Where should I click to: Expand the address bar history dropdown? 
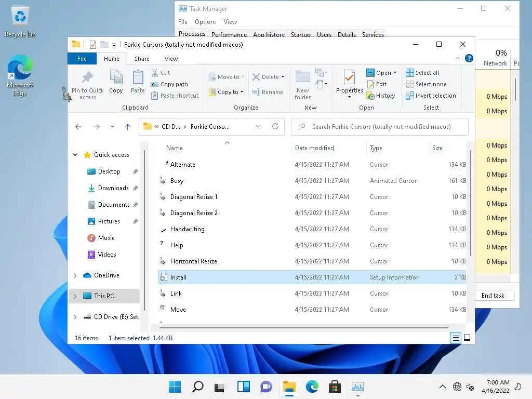click(258, 127)
